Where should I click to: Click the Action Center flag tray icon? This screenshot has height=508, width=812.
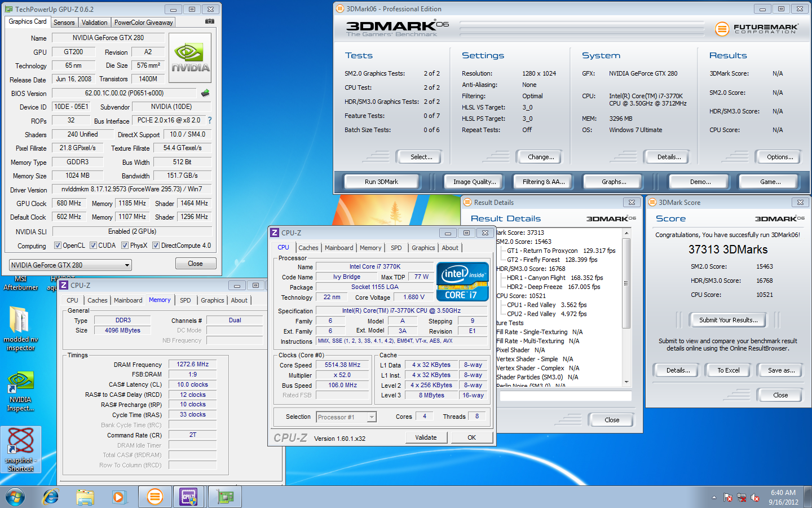[728, 497]
